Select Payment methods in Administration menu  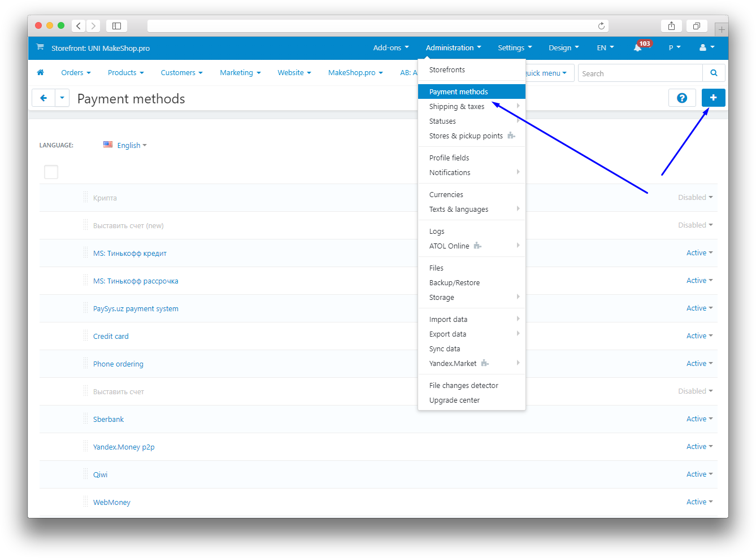point(458,91)
